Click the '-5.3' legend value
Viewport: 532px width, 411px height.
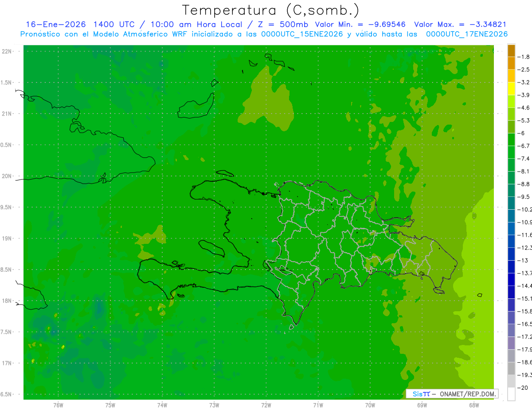524,120
